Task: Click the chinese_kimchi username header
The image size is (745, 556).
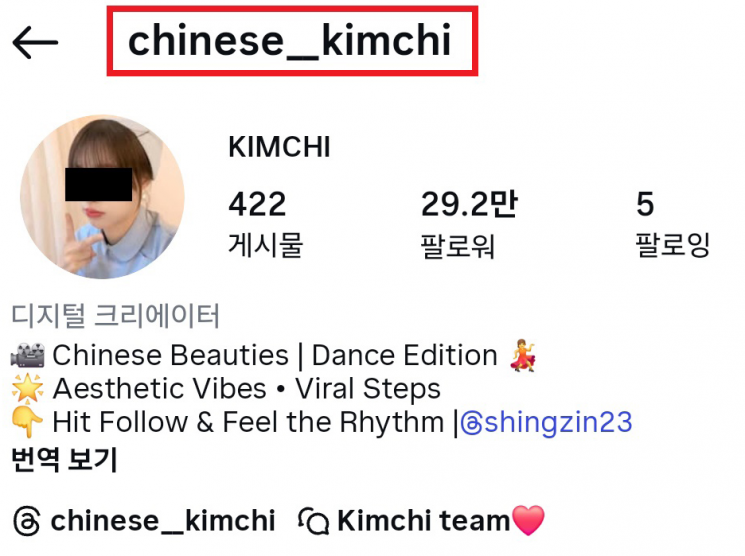Action: pos(289,41)
